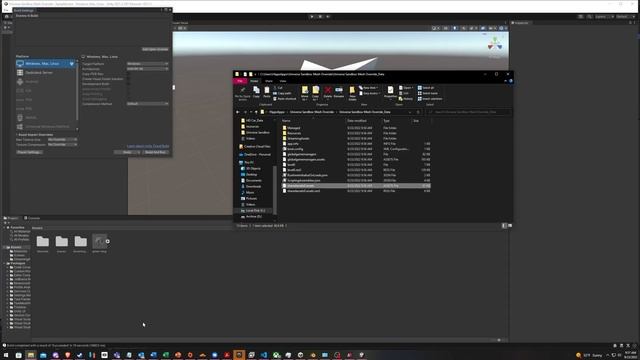Click the Build And Run button

(156, 152)
